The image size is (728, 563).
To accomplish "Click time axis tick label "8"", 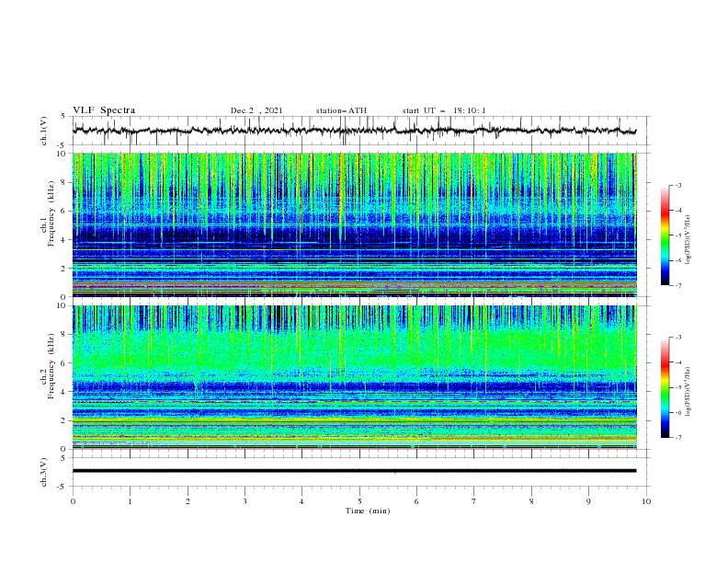I will tap(531, 501).
